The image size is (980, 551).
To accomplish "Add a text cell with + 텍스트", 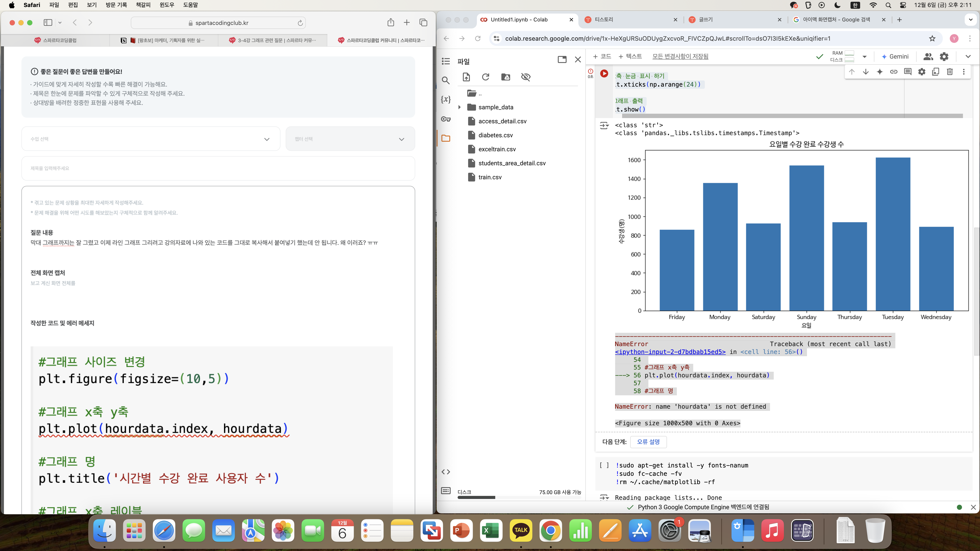I will 630,56.
